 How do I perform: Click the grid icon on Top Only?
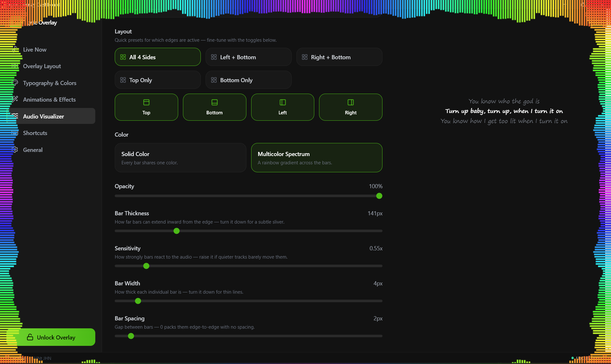coord(123,80)
